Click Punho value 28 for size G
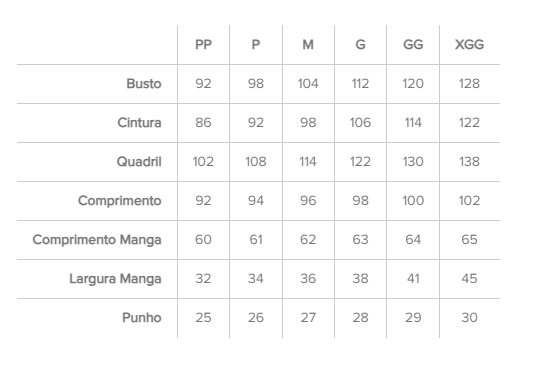The image size is (553, 392). click(360, 318)
